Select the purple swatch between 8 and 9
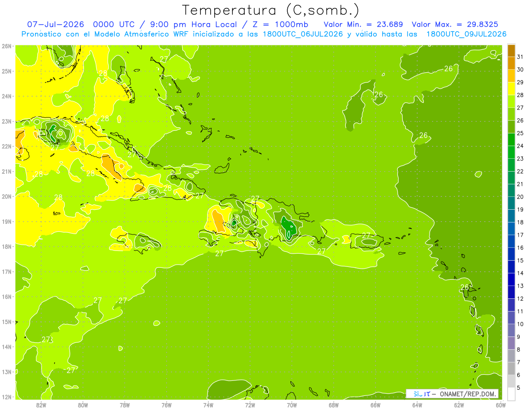The height and width of the screenshot is (411, 532). (x=511, y=343)
